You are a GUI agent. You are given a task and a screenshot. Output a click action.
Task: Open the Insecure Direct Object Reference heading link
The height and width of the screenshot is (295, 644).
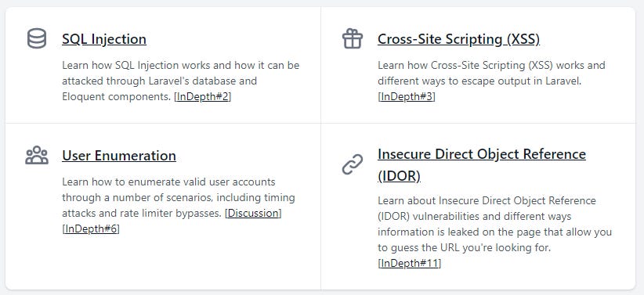pos(482,165)
